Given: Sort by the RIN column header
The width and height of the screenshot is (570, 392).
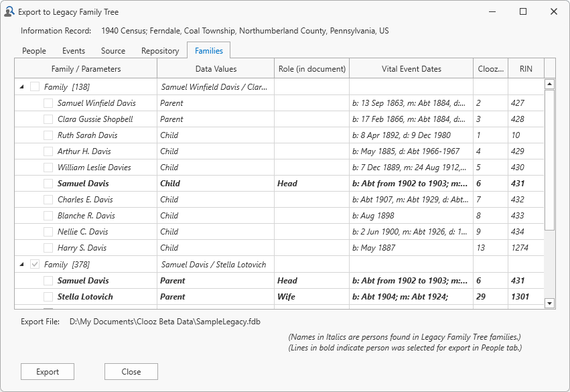Looking at the screenshot, I should 526,68.
